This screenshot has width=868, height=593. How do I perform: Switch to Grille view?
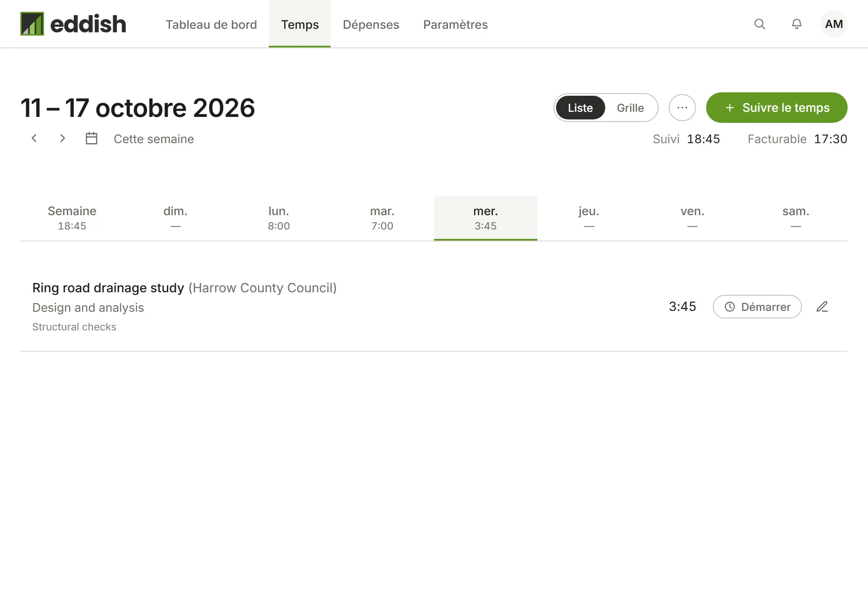pos(630,108)
